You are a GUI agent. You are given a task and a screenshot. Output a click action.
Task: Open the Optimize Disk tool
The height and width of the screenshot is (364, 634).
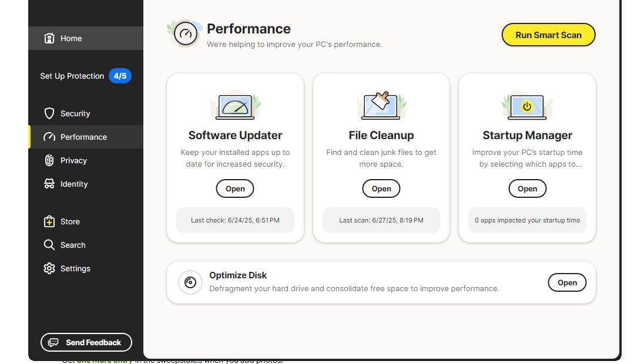click(x=567, y=282)
